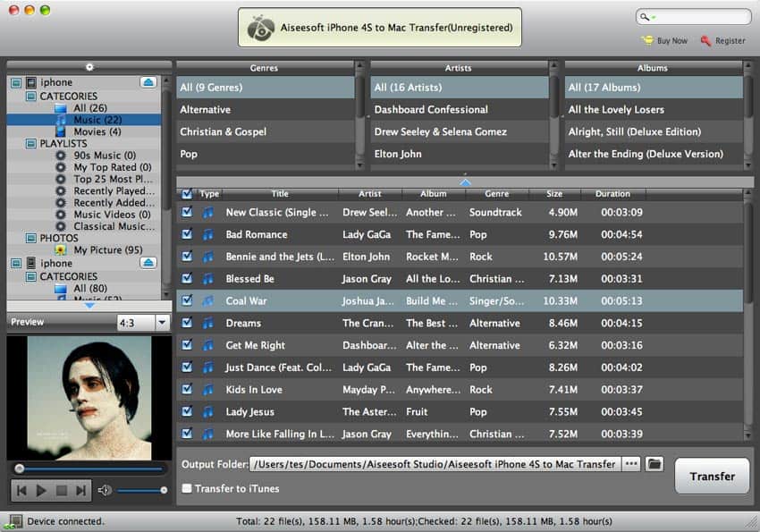Click the Music Videos playlist gear icon
This screenshot has height=532, width=760.
tap(61, 215)
